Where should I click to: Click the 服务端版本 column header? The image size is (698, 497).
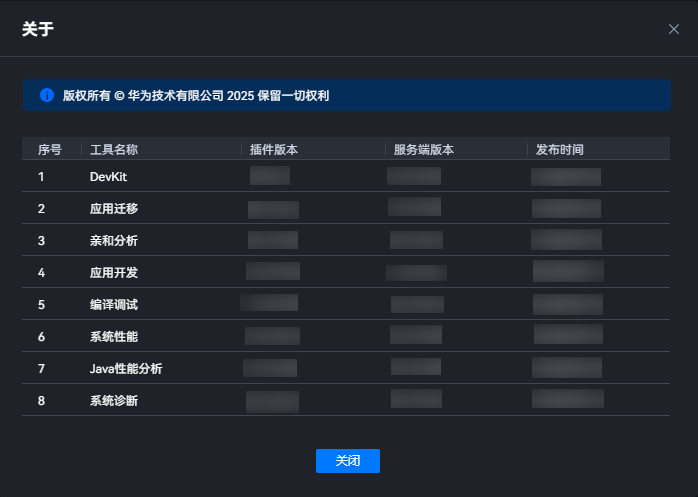pyautogui.click(x=423, y=150)
